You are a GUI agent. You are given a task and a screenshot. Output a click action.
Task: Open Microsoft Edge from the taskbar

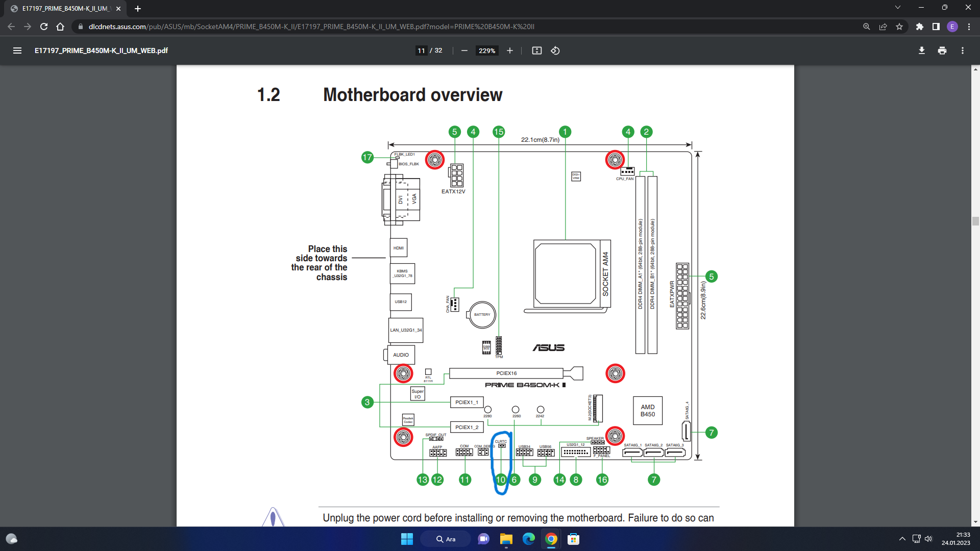[x=528, y=539]
